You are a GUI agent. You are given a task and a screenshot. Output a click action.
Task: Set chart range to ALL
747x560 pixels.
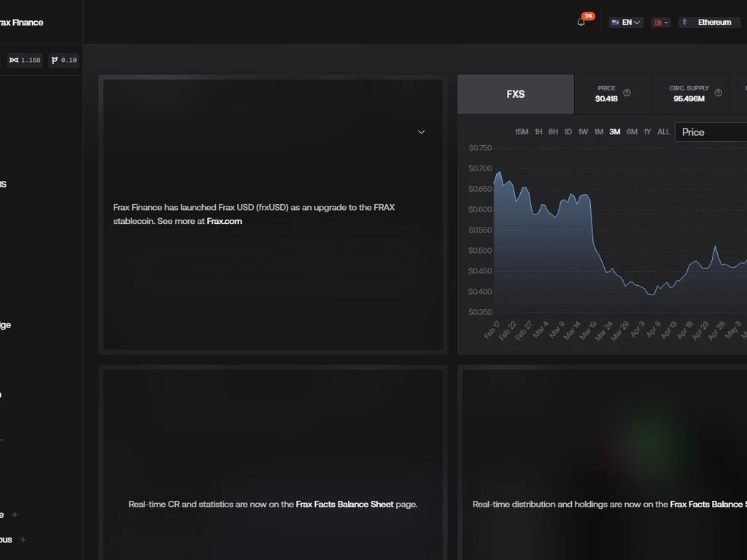(x=663, y=132)
